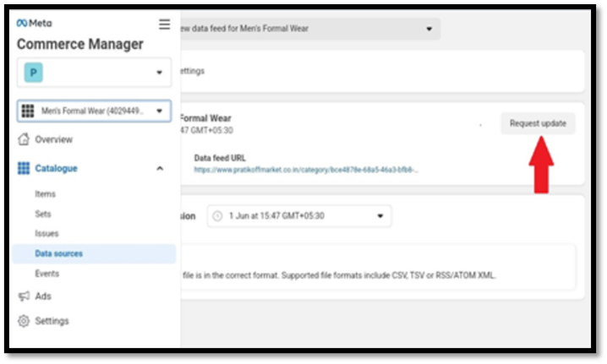Click the Ads megaphone icon
Screen dimensions: 607x364
[x=25, y=296]
